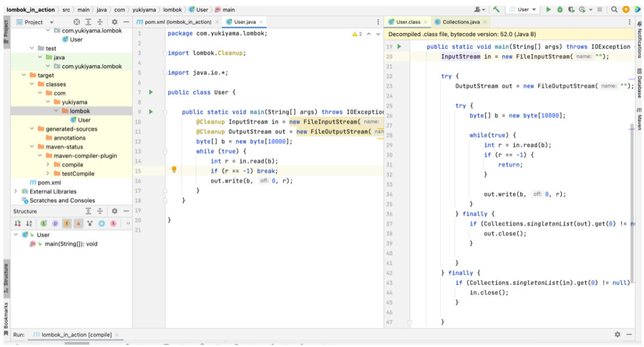644x347 pixels.
Task: Toggle Show Lambdas in Structure
Action: click(113, 224)
